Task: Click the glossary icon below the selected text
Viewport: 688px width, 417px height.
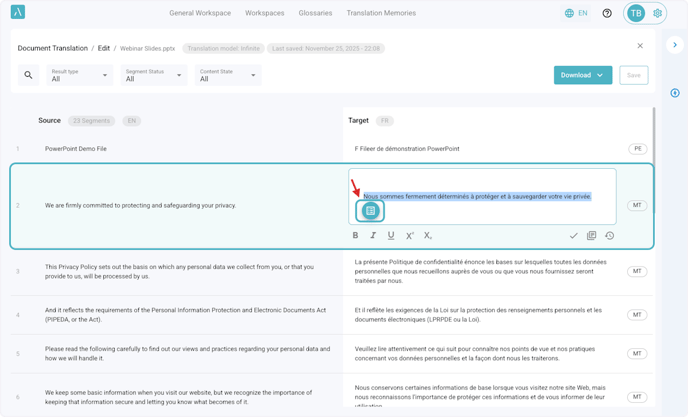Action: [370, 211]
